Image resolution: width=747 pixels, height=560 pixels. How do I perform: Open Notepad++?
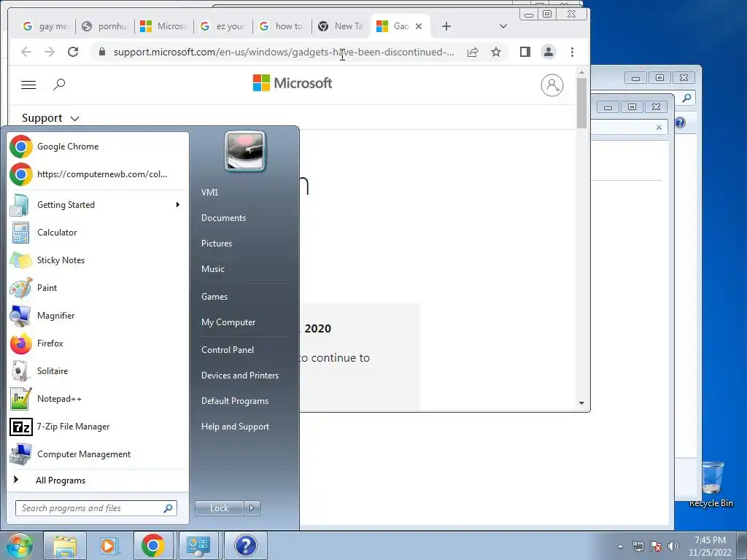98,399
